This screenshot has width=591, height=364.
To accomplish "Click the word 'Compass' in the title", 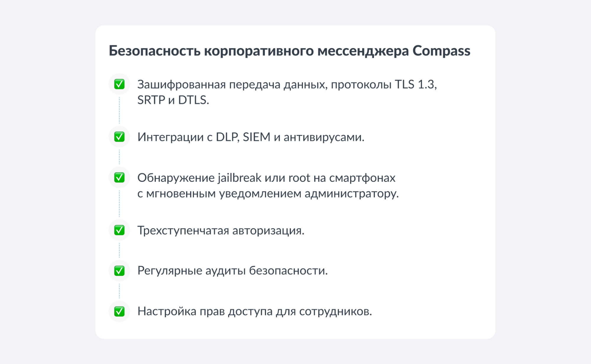I will click(441, 51).
